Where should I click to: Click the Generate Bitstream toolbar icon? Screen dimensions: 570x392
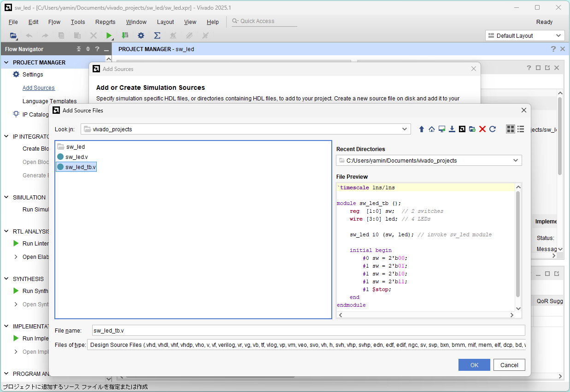coord(125,35)
